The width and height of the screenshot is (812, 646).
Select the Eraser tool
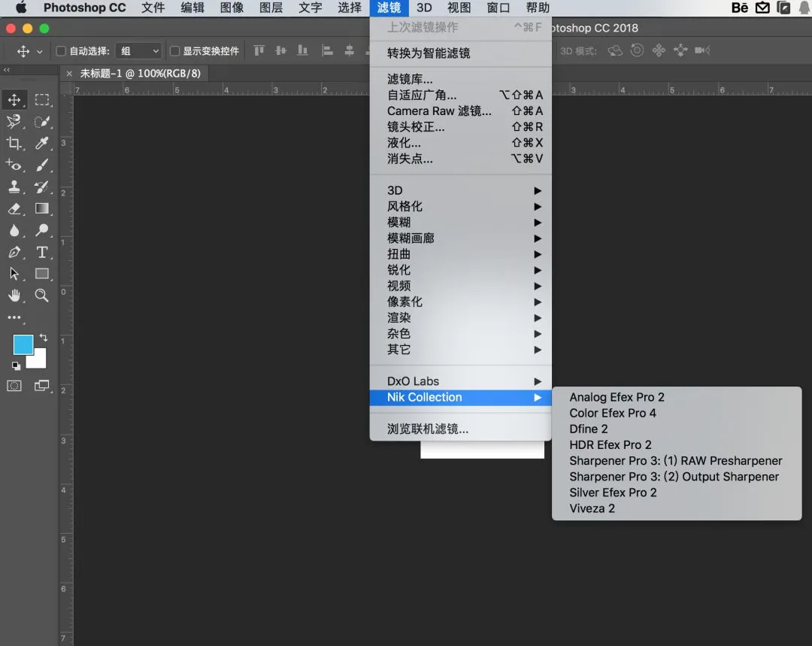pyautogui.click(x=14, y=209)
